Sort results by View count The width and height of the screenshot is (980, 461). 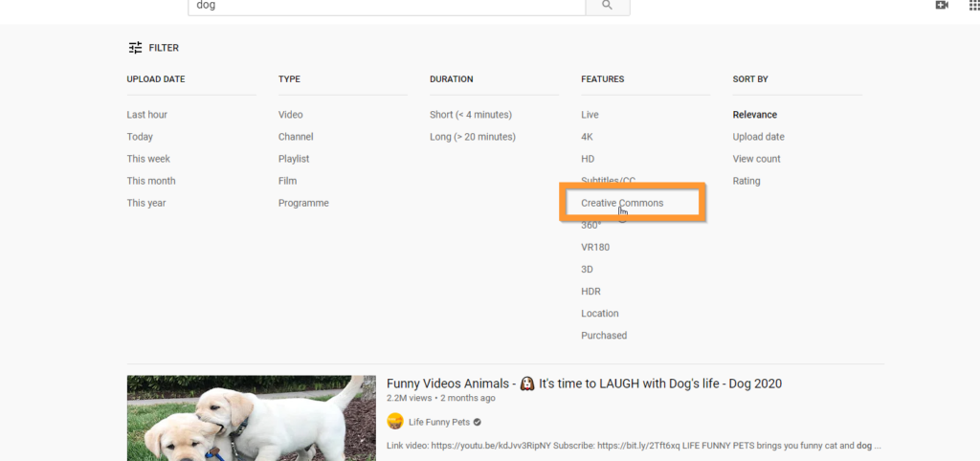pyautogui.click(x=756, y=159)
